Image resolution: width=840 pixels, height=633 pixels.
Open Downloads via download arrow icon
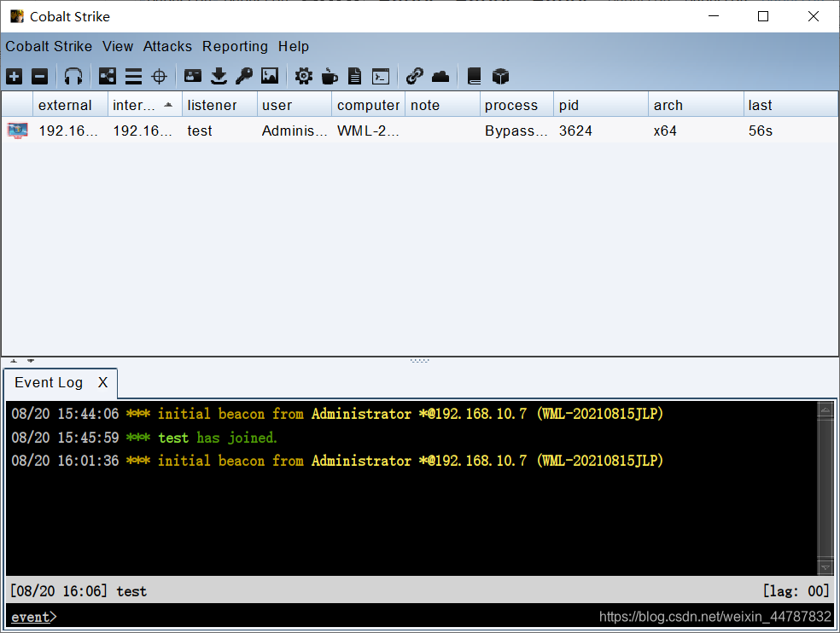(x=219, y=77)
